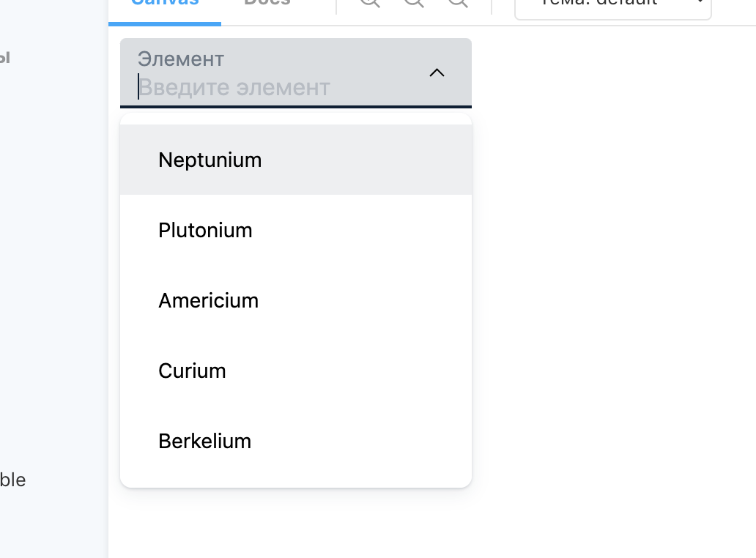The image size is (756, 558).
Task: Collapse the element list with the chevron
Action: coord(437,72)
